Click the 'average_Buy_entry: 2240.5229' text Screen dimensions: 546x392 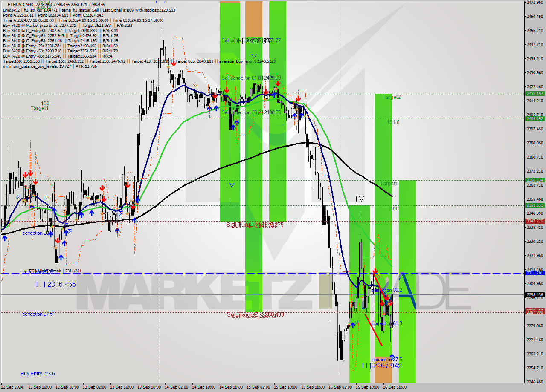pos(247,61)
